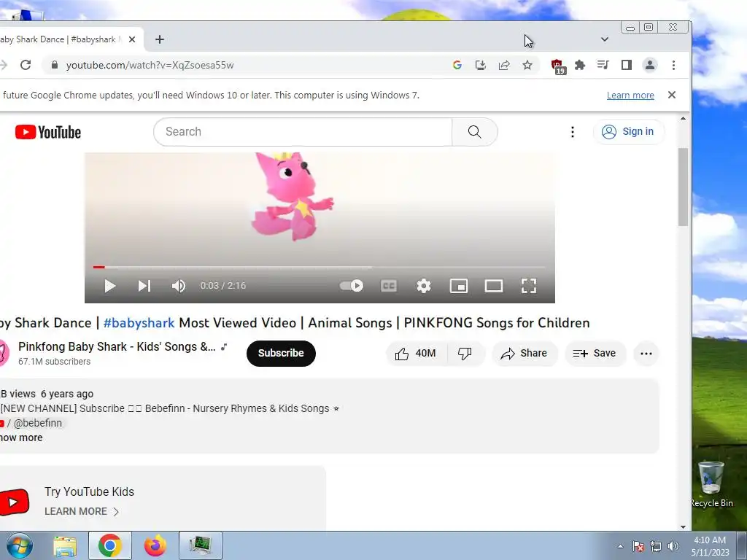Click the system volume tray icon
The width and height of the screenshot is (747, 560).
click(673, 546)
